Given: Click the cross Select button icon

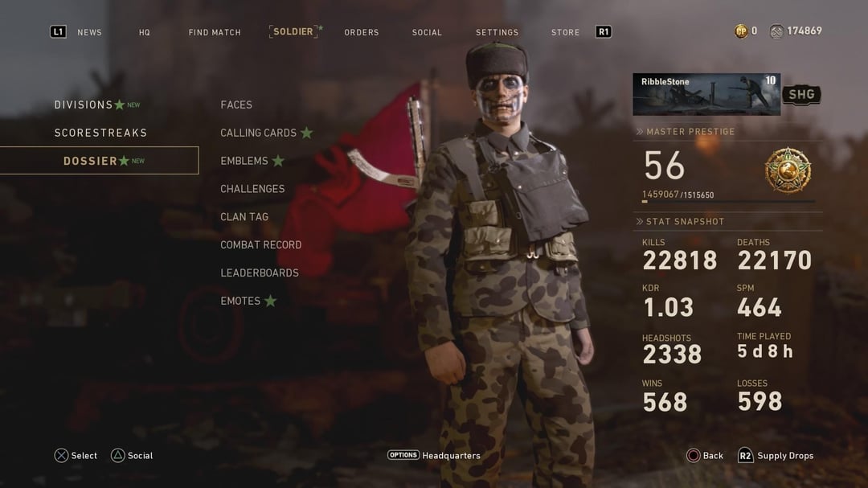Looking at the screenshot, I should click(x=61, y=455).
